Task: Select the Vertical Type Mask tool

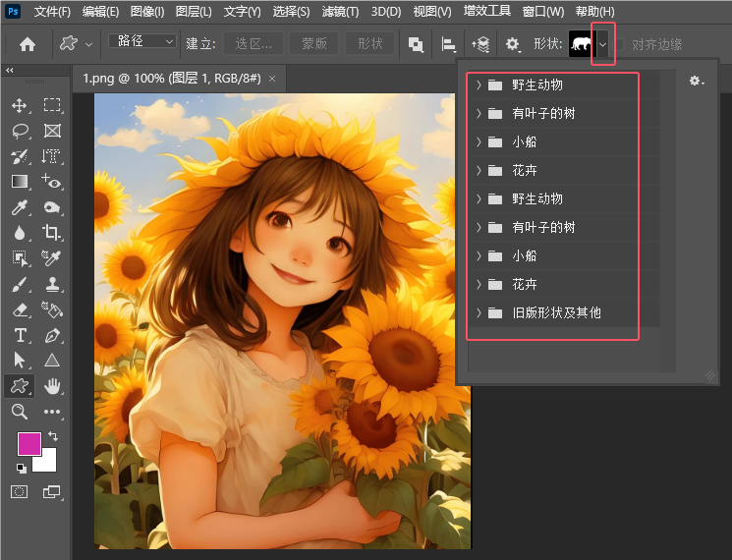Action: 51,156
